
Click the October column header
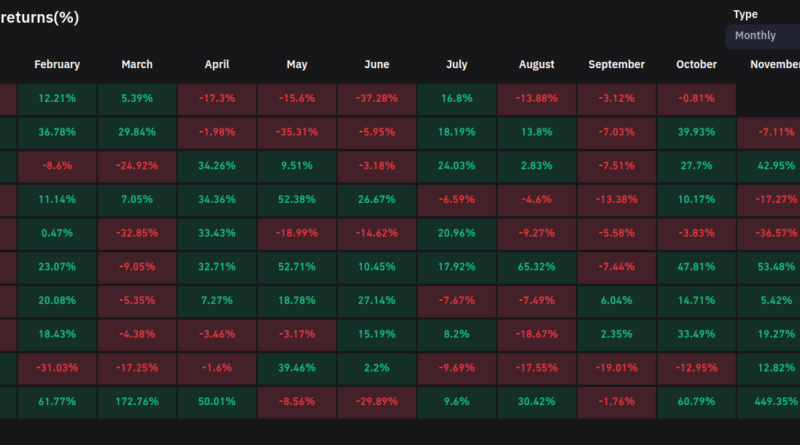tap(697, 65)
